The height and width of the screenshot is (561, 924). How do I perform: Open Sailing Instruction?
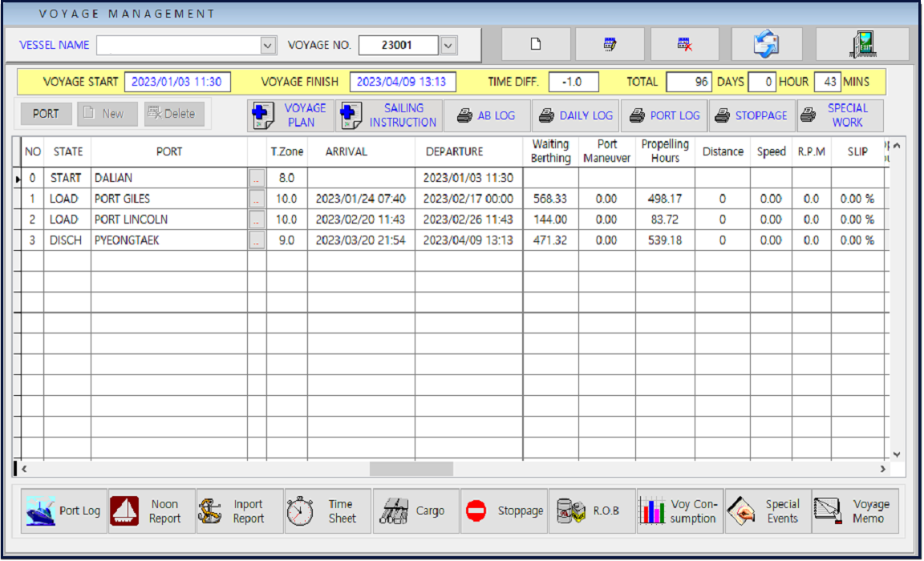(x=389, y=115)
